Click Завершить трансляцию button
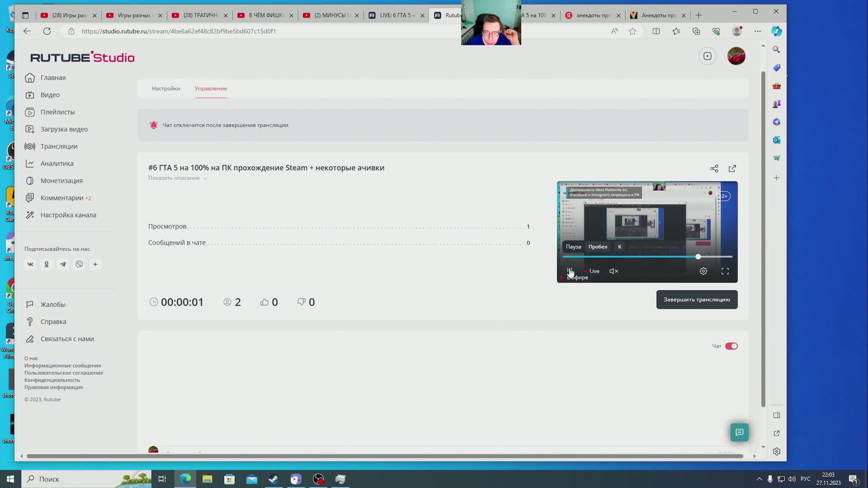The height and width of the screenshot is (488, 868). 696,300
